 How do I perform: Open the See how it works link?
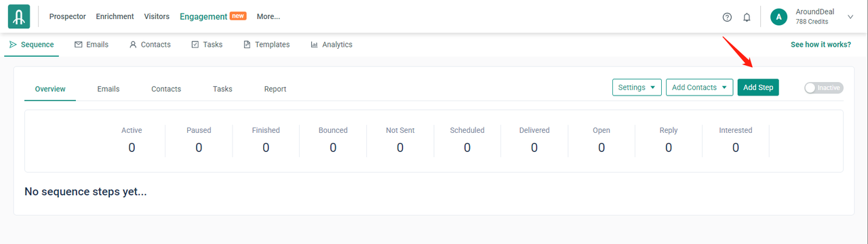pos(821,45)
